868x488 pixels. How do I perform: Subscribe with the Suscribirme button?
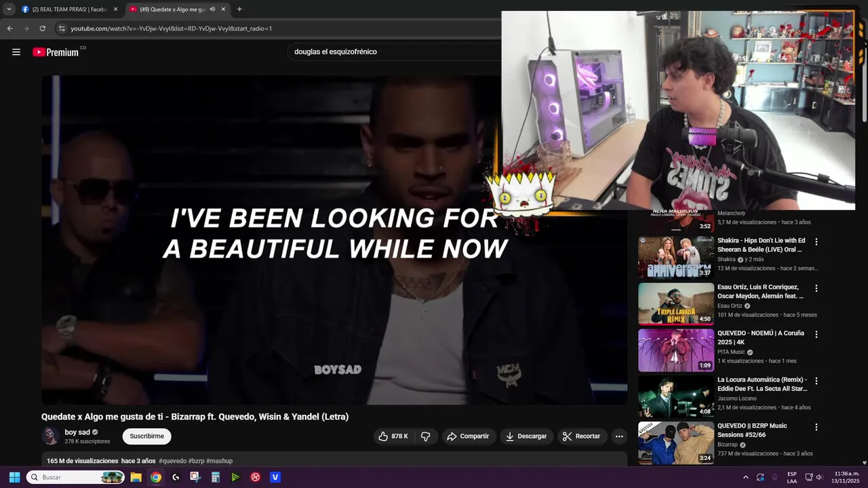[x=146, y=436]
